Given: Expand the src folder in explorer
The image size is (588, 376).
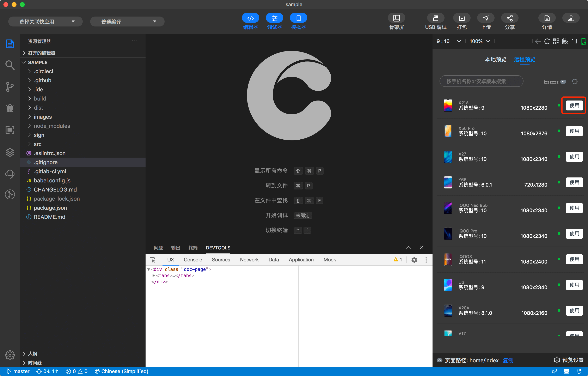Looking at the screenshot, I should [38, 144].
